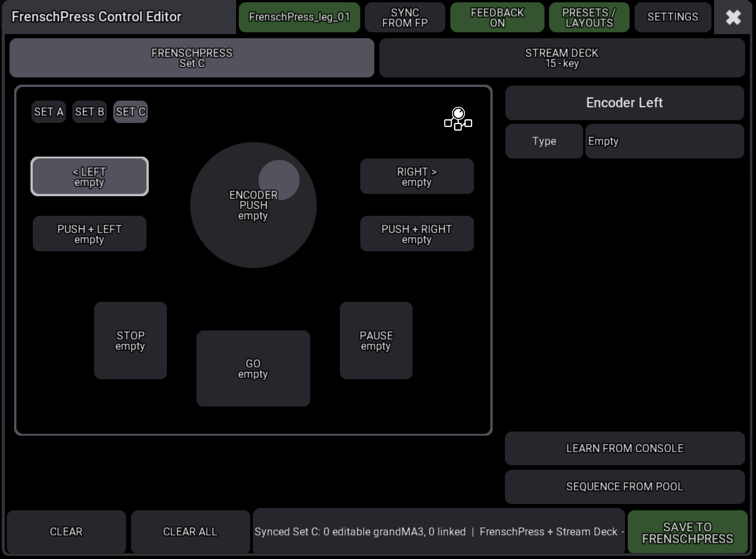This screenshot has height=559, width=756.
Task: Select the PUSH + RIGHT control
Action: point(417,234)
